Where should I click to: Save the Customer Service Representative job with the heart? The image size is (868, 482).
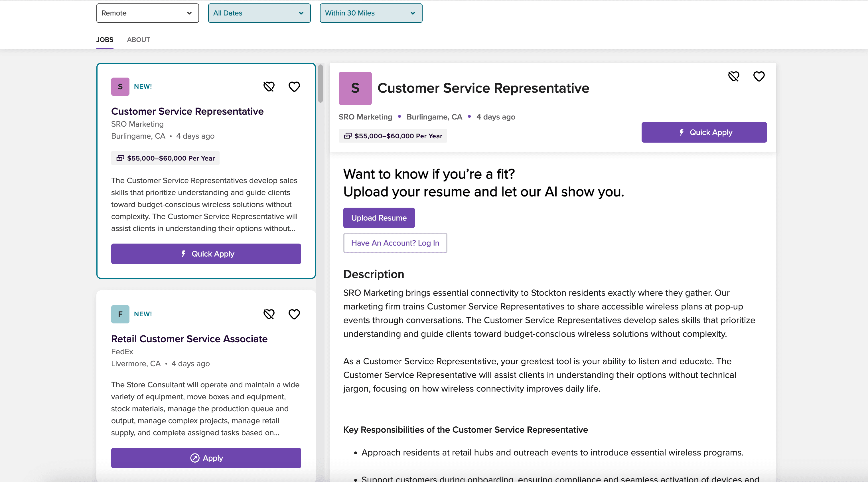coord(294,87)
